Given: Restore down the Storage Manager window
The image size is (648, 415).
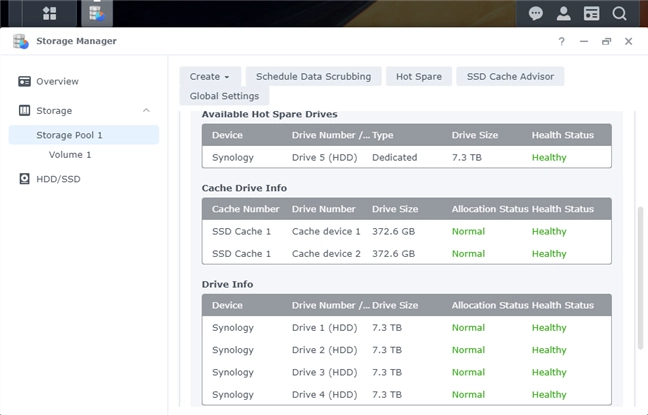Looking at the screenshot, I should [x=606, y=41].
